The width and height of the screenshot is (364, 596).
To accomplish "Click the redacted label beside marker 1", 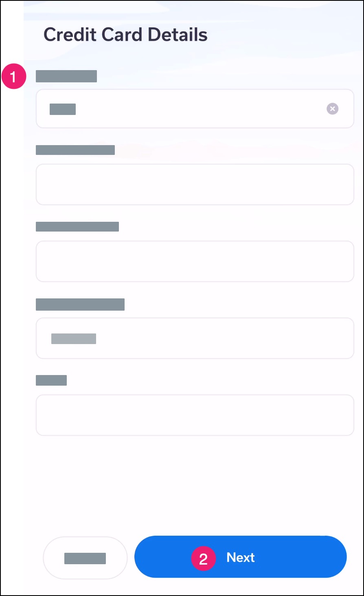I will pos(66,76).
